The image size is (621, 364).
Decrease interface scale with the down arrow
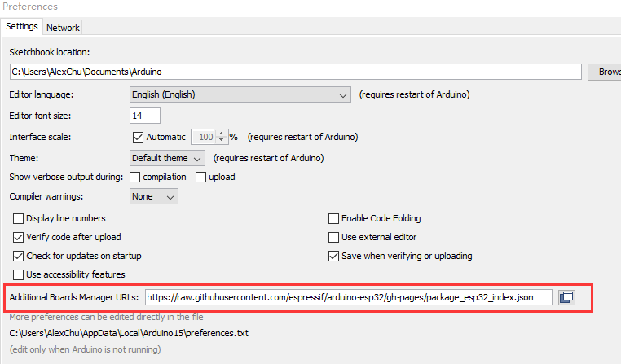(x=222, y=140)
